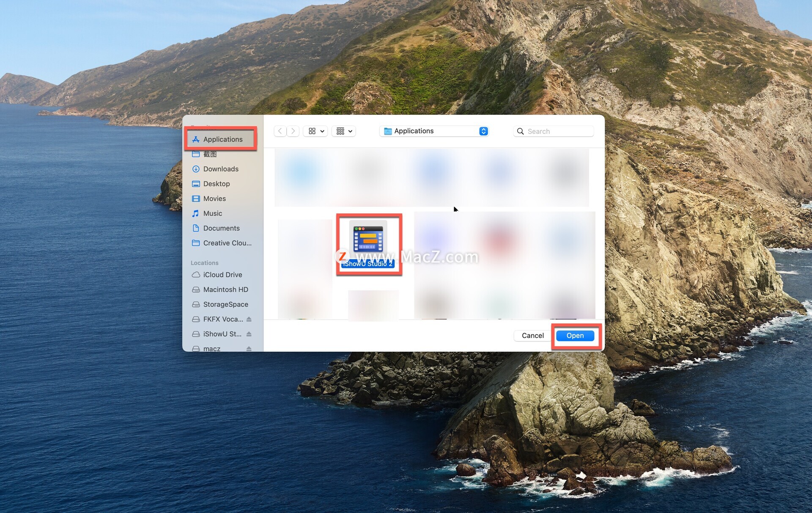The image size is (812, 513).
Task: Eject the FKFX Voca volume
Action: click(249, 319)
